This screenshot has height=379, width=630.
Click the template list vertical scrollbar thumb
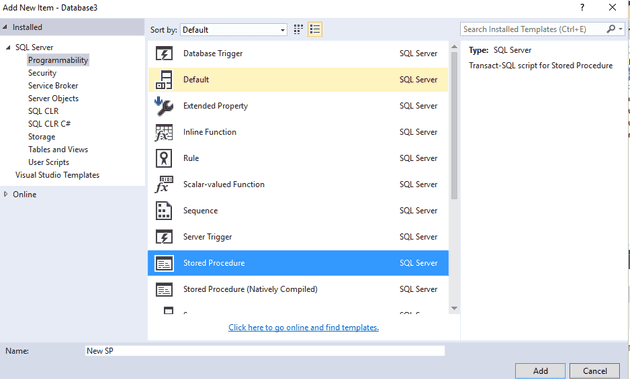(454, 126)
